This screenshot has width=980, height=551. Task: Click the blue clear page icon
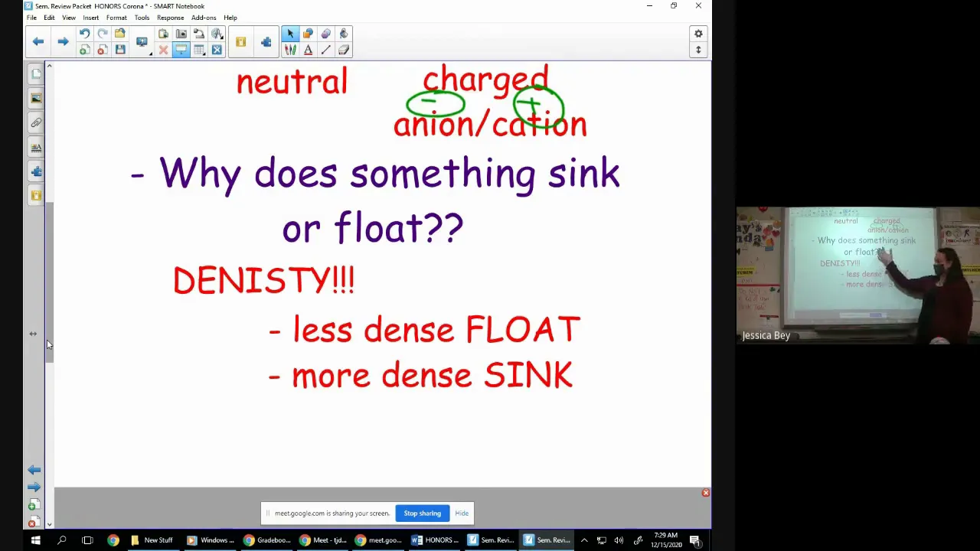pyautogui.click(x=217, y=50)
